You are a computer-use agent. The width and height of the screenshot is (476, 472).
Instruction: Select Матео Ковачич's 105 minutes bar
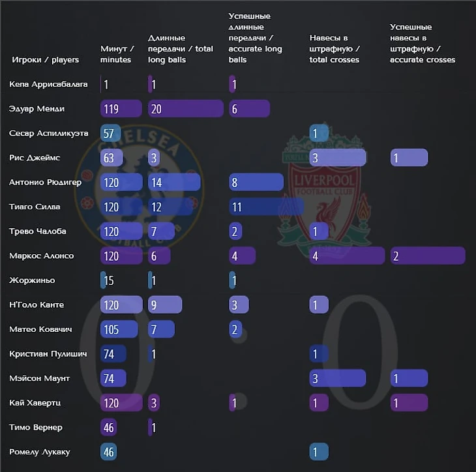pos(119,329)
